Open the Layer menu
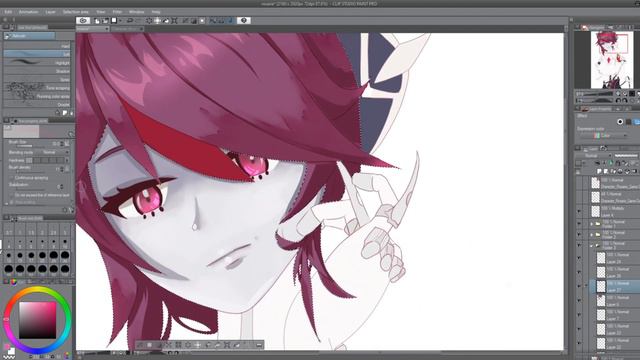Viewport: 640px width, 360px height. click(51, 12)
